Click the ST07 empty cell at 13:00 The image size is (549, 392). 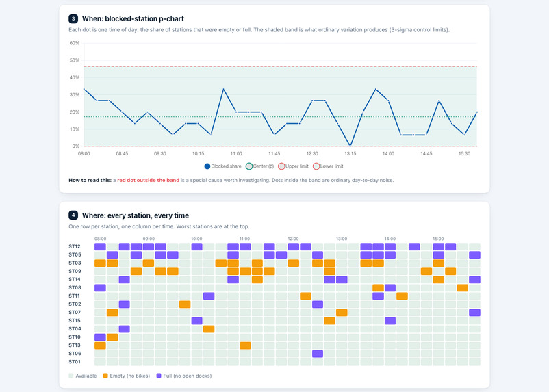tap(342, 313)
